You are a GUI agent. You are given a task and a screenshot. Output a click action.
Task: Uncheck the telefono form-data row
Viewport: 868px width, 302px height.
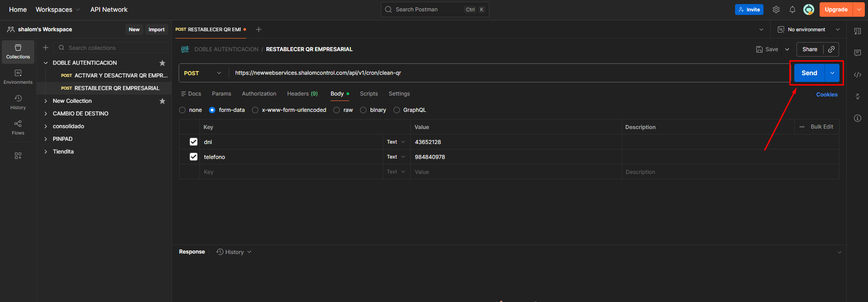click(194, 157)
